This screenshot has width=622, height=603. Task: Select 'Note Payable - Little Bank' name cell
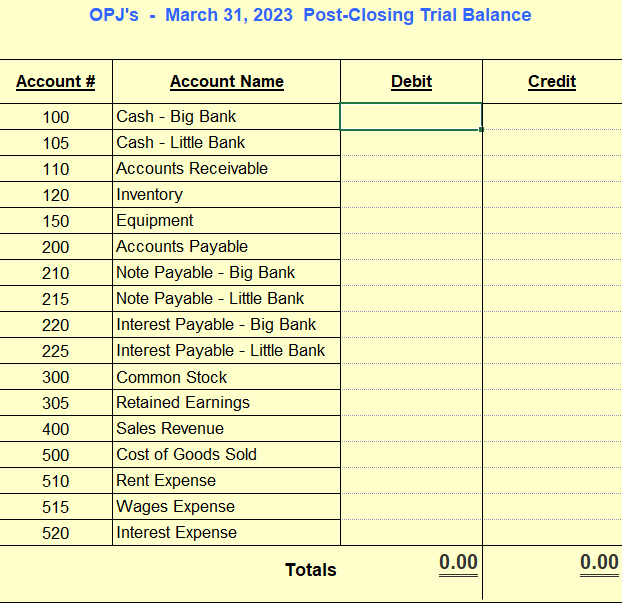(226, 299)
